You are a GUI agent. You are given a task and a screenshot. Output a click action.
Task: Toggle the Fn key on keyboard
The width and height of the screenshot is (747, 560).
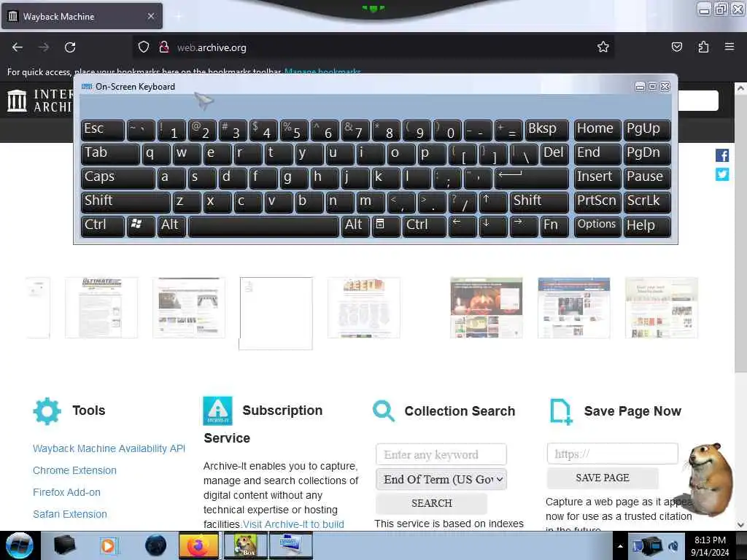[x=554, y=226]
